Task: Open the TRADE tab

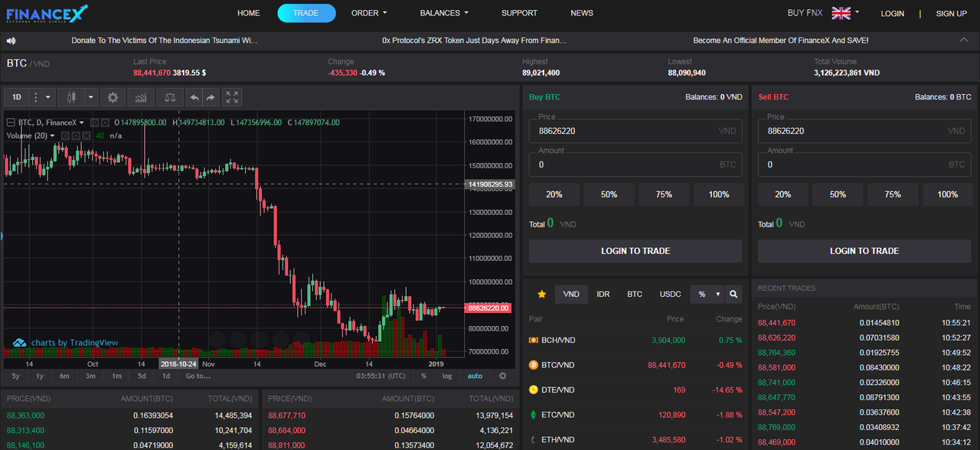Action: (x=306, y=13)
